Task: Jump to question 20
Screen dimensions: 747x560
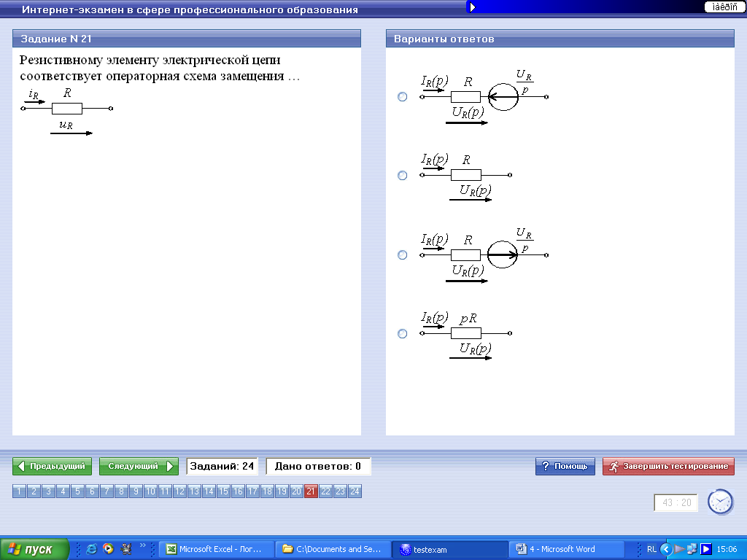Action: (296, 491)
